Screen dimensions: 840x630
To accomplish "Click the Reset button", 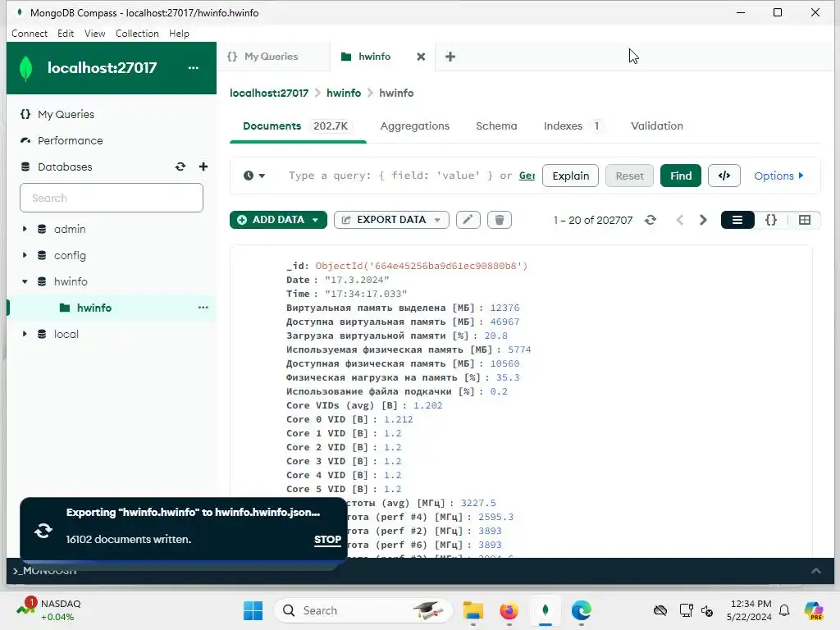I will point(629,176).
